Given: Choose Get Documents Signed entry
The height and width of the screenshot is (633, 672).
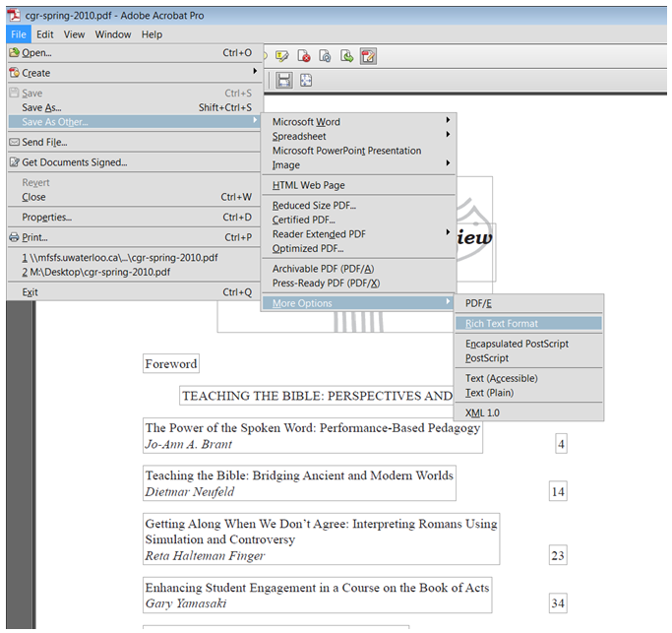Looking at the screenshot, I should pyautogui.click(x=75, y=162).
